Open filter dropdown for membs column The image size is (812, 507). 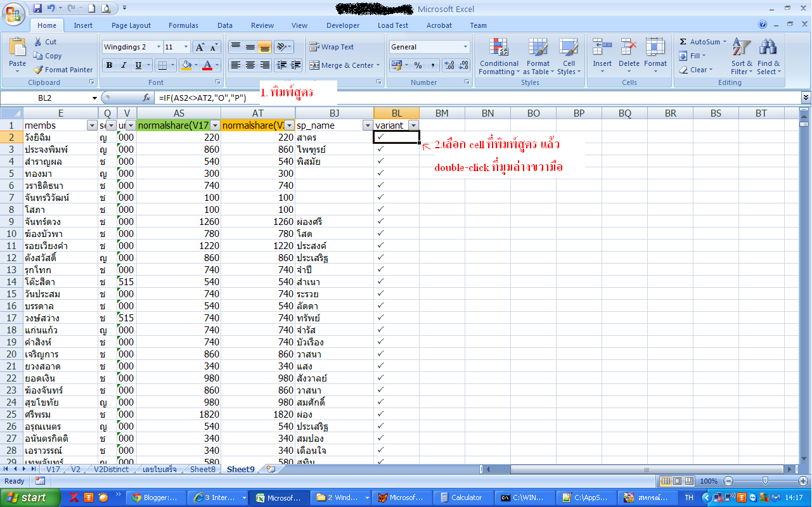[x=91, y=125]
